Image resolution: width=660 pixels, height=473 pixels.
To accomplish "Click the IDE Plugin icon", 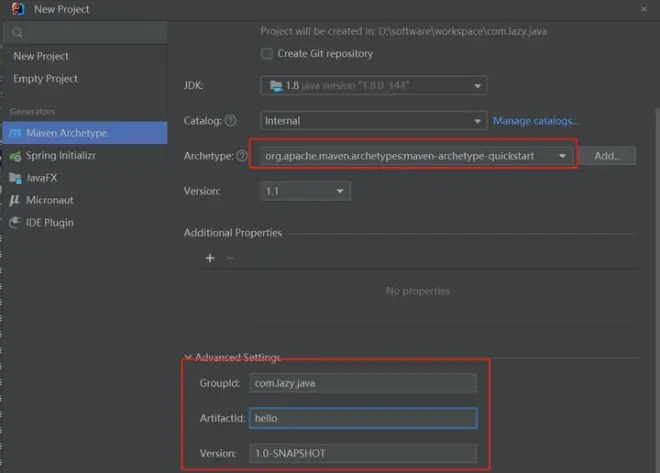I will [x=16, y=222].
